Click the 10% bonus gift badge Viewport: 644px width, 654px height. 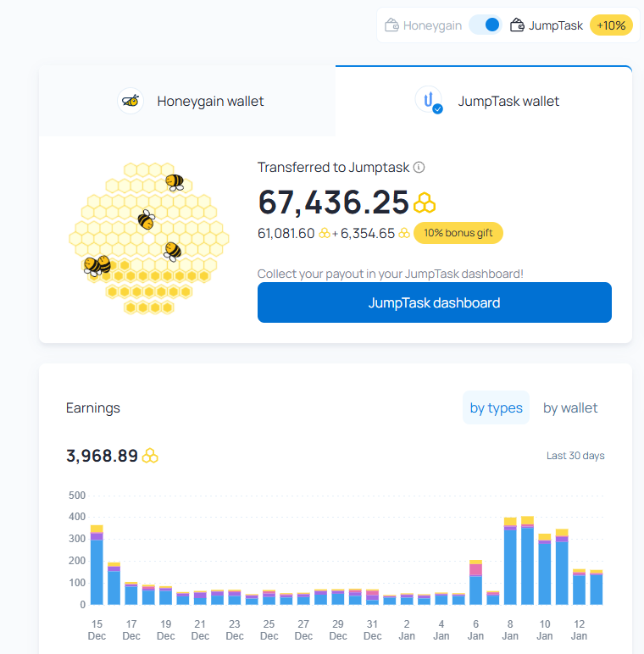coord(458,233)
